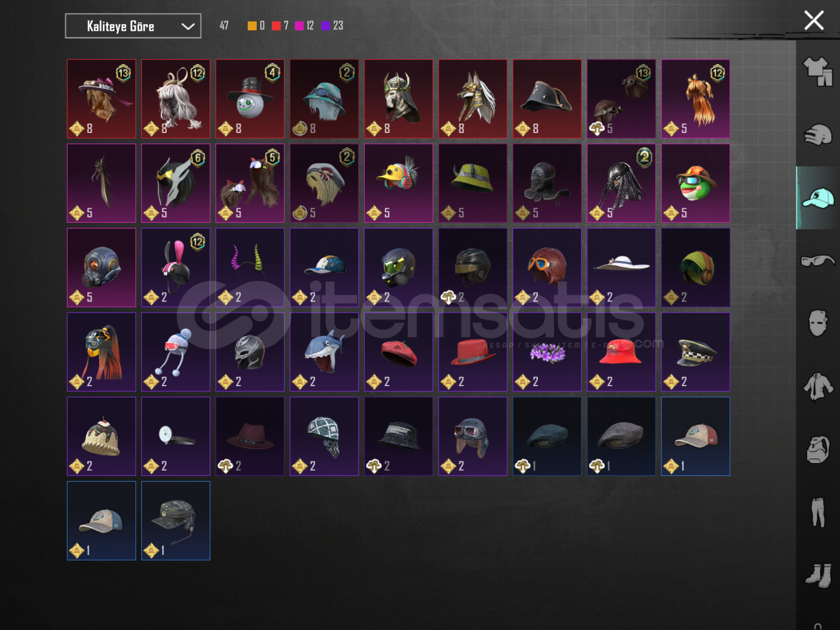This screenshot has width=840, height=630.
Task: Select the helmet category icon
Action: [818, 135]
